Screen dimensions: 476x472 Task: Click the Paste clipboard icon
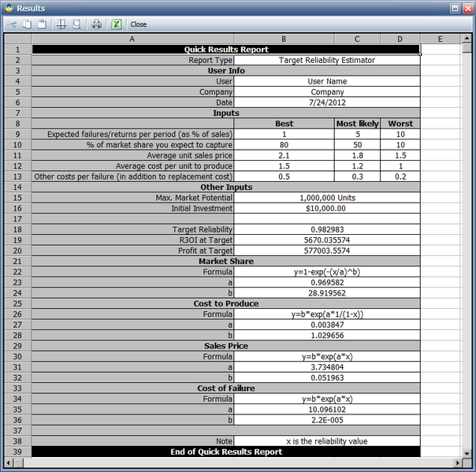[41, 24]
